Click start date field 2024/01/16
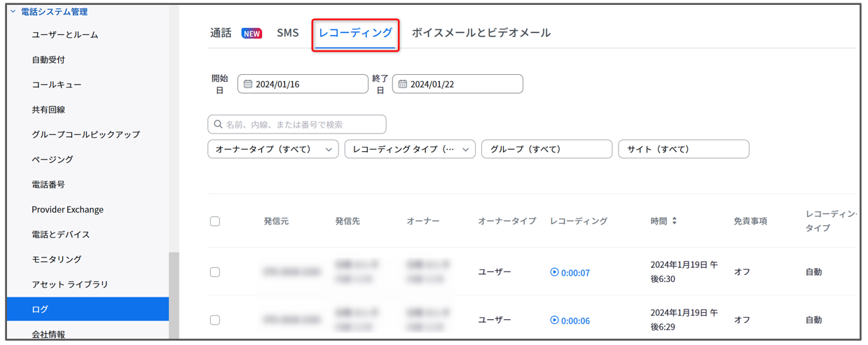The width and height of the screenshot is (868, 345). click(303, 84)
